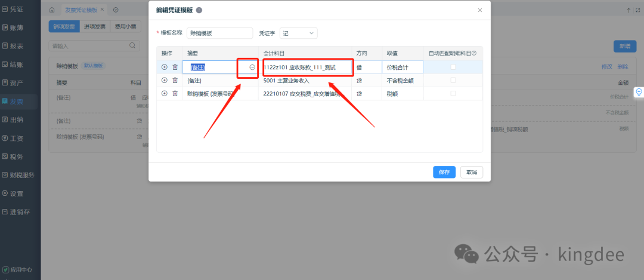Expand the tab list dropdown arrow
The width and height of the screenshot is (644, 280).
(x=116, y=10)
